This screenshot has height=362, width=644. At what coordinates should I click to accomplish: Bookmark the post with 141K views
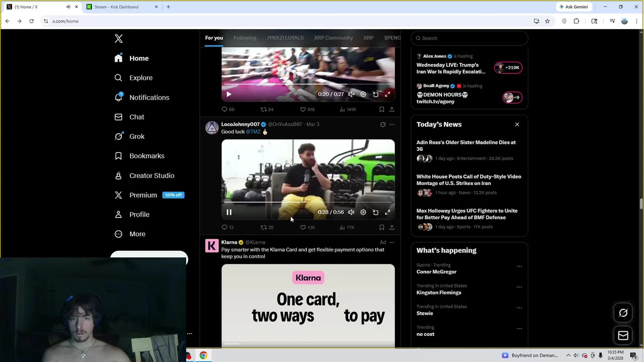(382, 109)
